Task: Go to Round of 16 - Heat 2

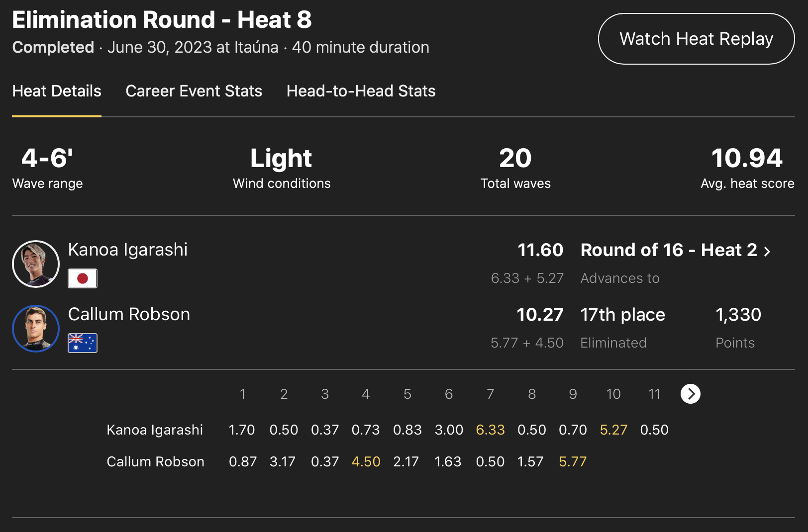Action: pos(668,250)
